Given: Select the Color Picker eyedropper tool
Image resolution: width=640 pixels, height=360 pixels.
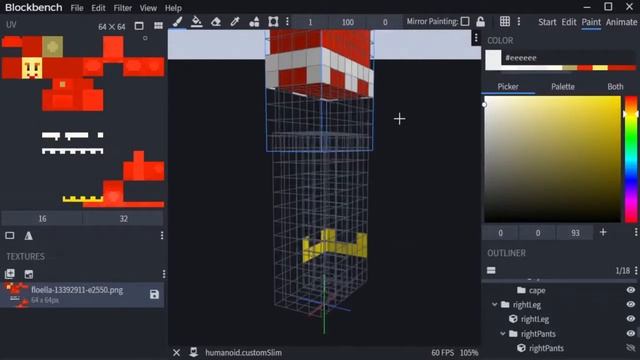Looking at the screenshot, I should pos(235,22).
